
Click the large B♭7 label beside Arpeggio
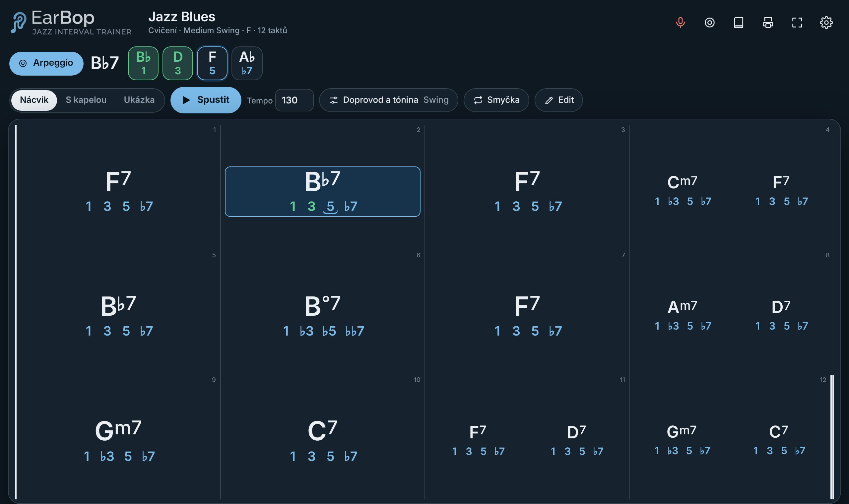[x=104, y=63]
